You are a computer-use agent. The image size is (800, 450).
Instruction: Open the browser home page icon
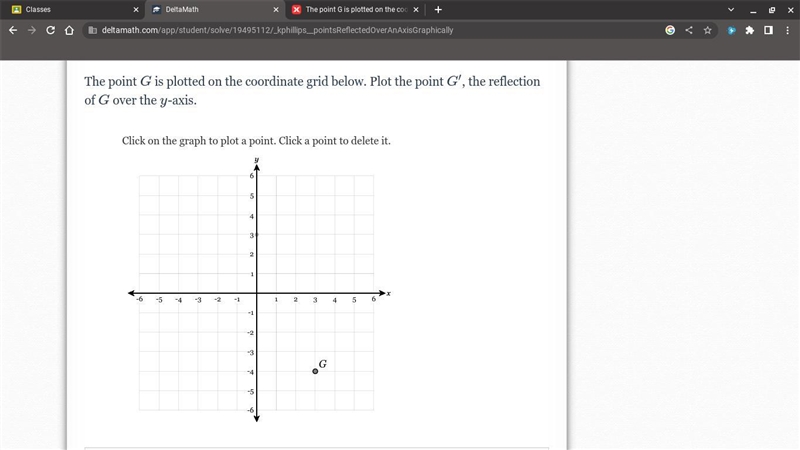click(x=69, y=30)
